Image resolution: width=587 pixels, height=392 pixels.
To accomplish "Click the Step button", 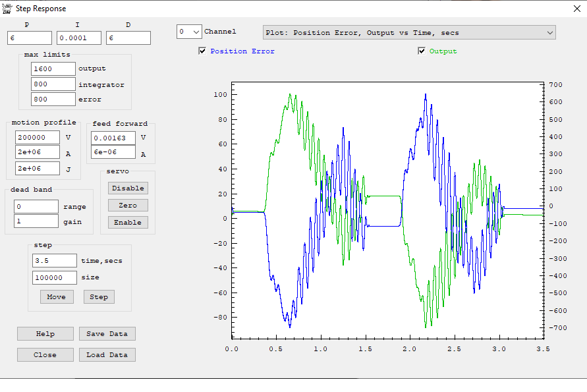I will 99,297.
